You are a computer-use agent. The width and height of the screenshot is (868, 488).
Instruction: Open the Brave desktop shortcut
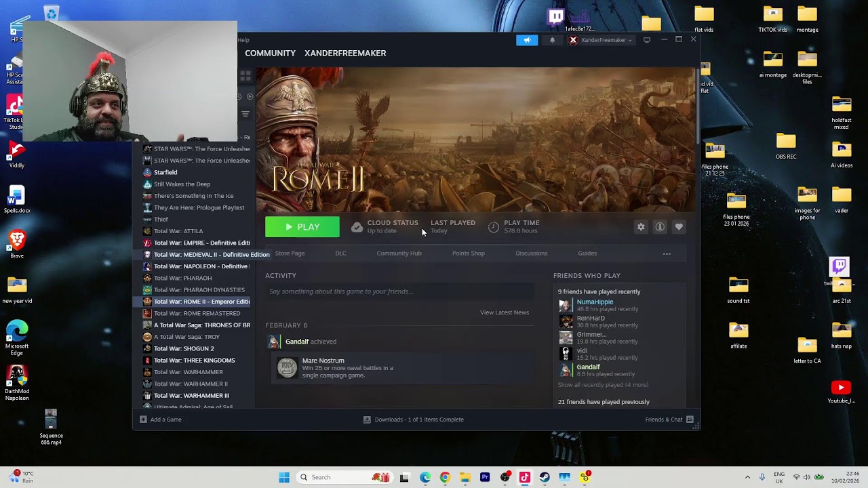[17, 244]
